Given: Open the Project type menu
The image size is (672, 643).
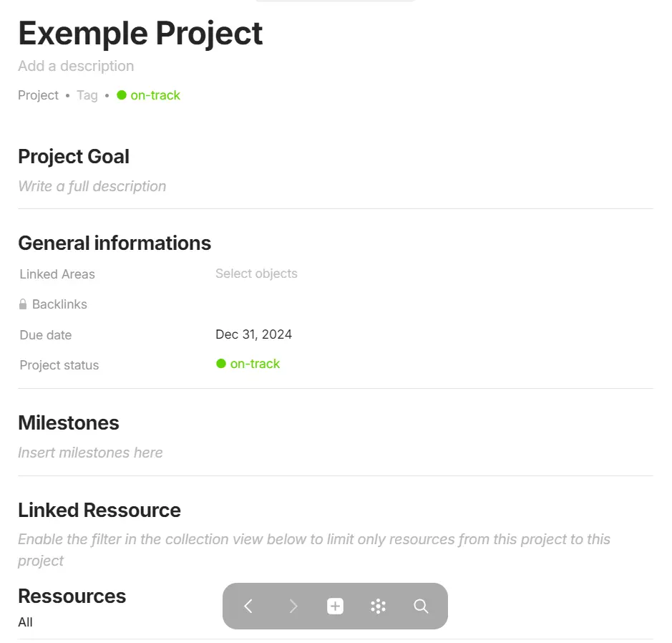Looking at the screenshot, I should point(38,95).
